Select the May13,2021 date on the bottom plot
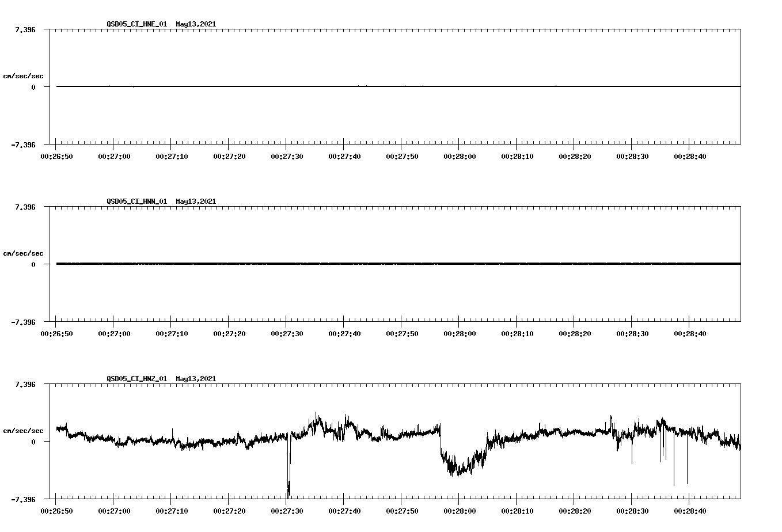 [x=195, y=379]
